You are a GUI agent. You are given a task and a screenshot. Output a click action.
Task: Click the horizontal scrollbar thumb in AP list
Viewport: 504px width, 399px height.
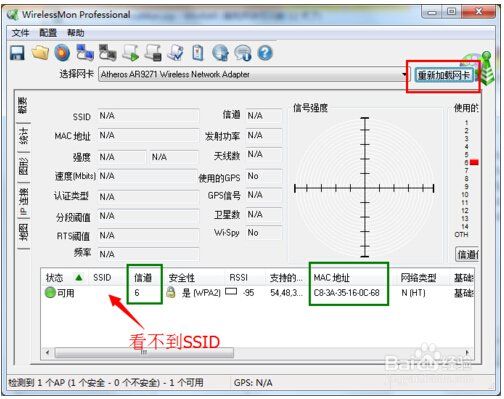(144, 352)
